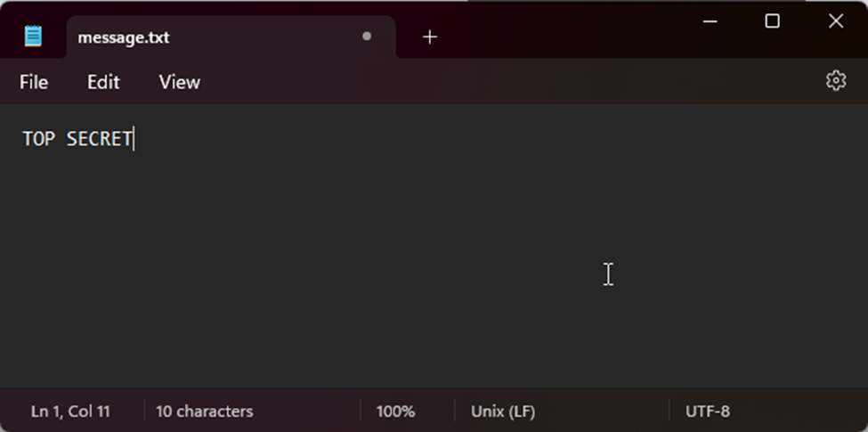Open the Edit menu
Viewport: 868px width, 432px height.
(103, 82)
